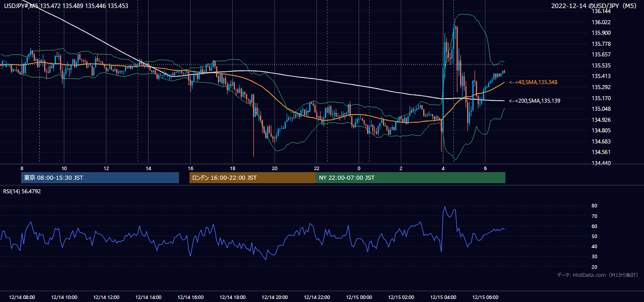Click hour label 10 under price chart
Screen dimensions: 644x302
(64, 168)
